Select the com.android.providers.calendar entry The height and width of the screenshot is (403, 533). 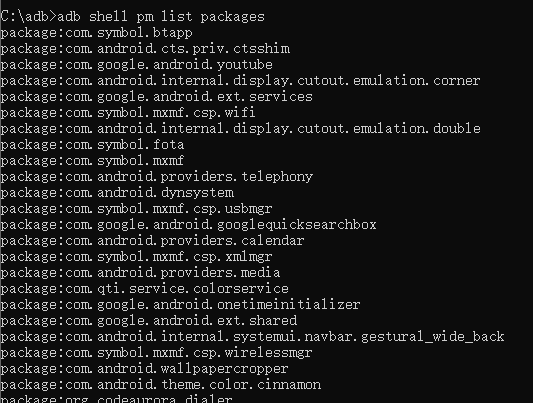coord(152,241)
